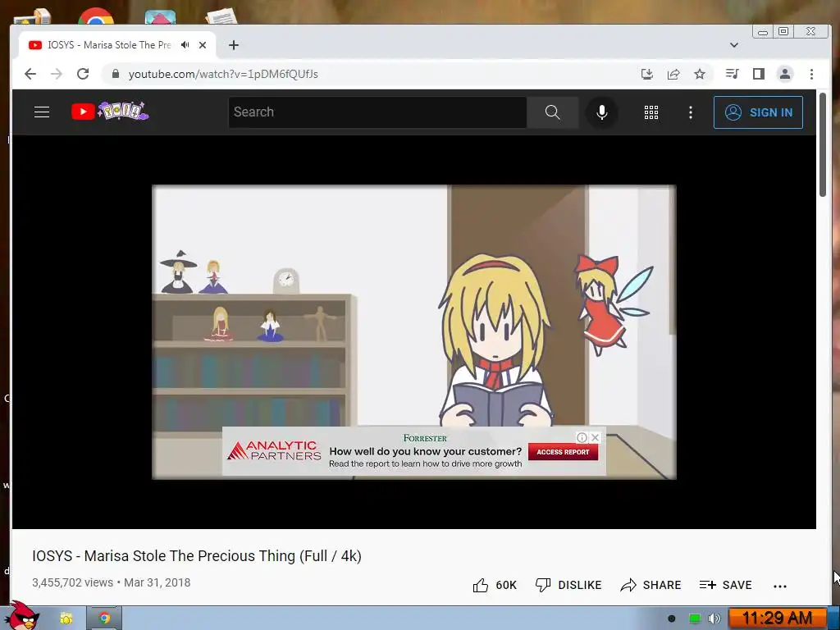Open Chrome side panel
The height and width of the screenshot is (630, 840).
click(759, 74)
